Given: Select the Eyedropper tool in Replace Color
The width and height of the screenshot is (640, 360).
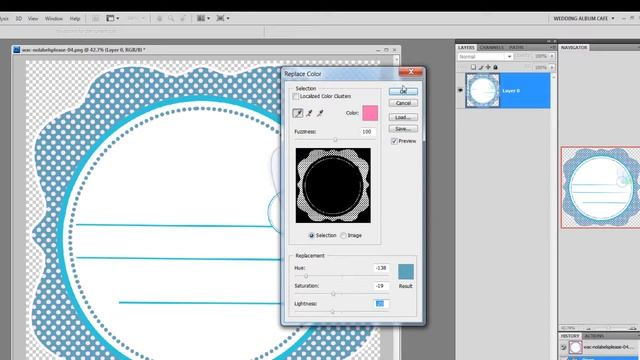Looking at the screenshot, I should (298, 113).
